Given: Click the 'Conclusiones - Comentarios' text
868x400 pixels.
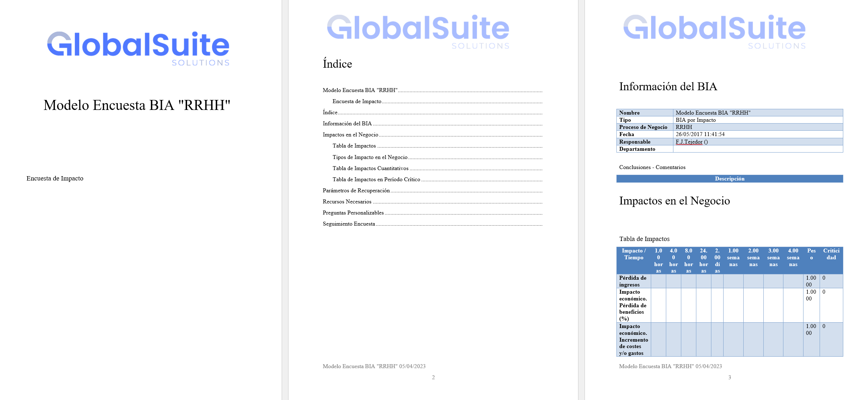Looking at the screenshot, I should click(652, 167).
